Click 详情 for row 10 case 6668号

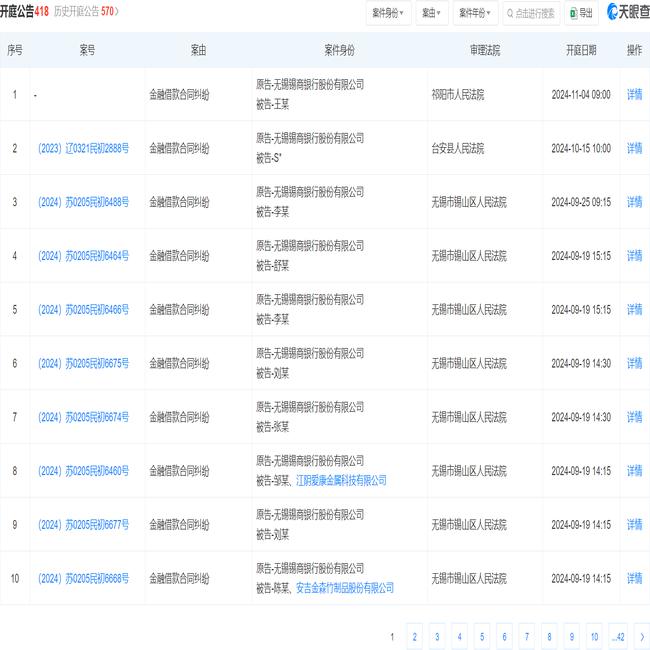(x=634, y=578)
